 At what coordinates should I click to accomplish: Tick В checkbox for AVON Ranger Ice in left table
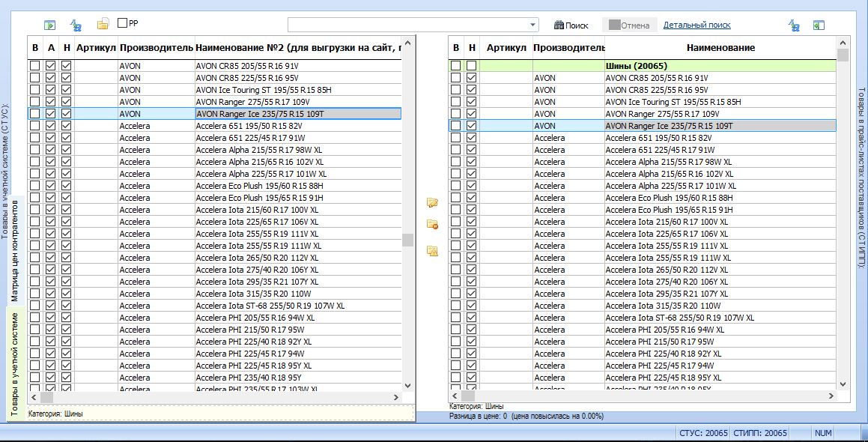[35, 114]
